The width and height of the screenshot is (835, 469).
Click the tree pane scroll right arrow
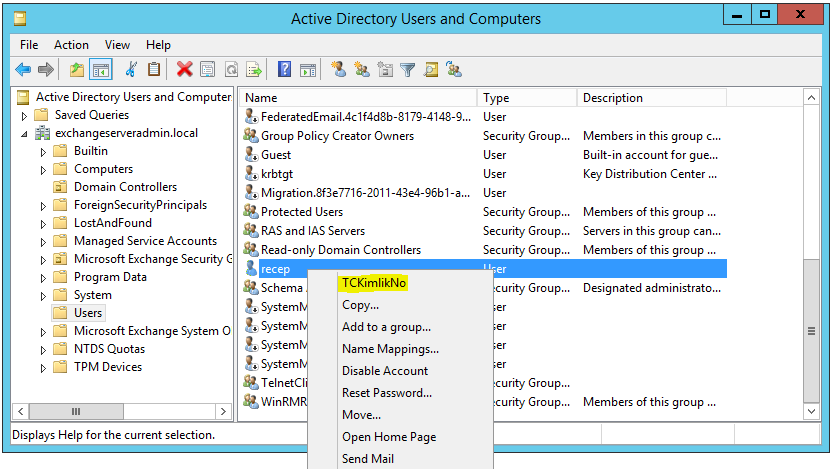point(223,412)
